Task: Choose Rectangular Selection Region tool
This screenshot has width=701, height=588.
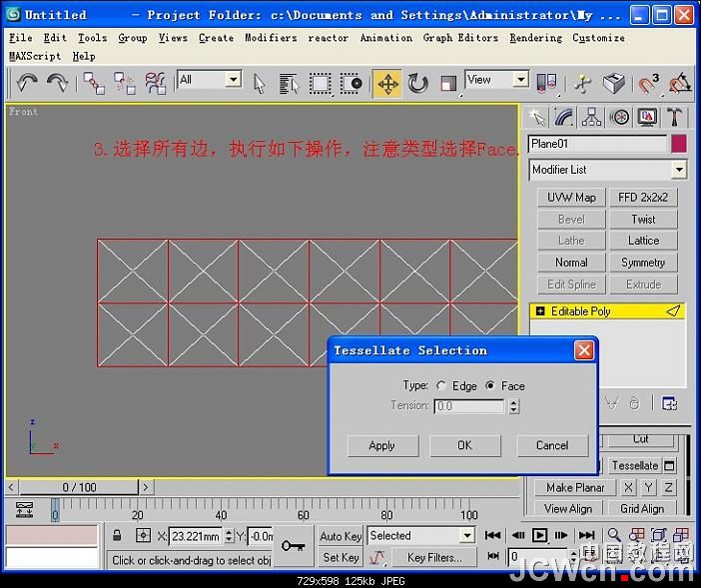Action: point(321,84)
